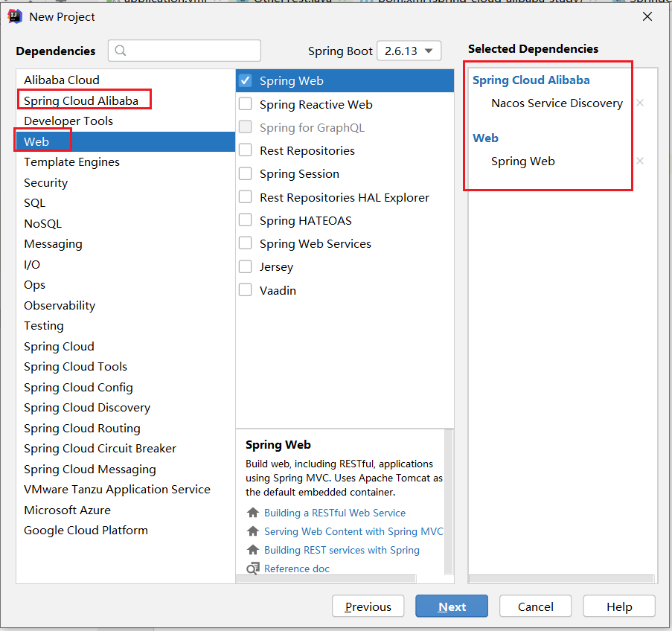Open Help for the dialog
Viewport: 672px width, 631px height.
619,606
